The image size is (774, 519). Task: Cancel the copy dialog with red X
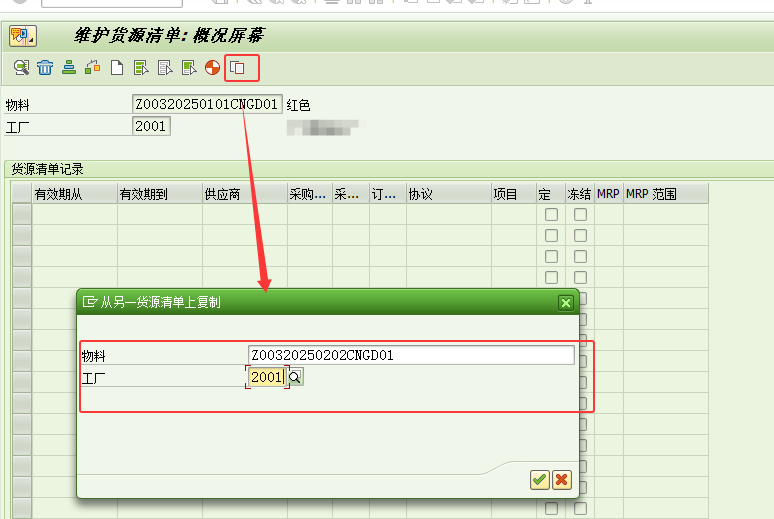point(562,480)
